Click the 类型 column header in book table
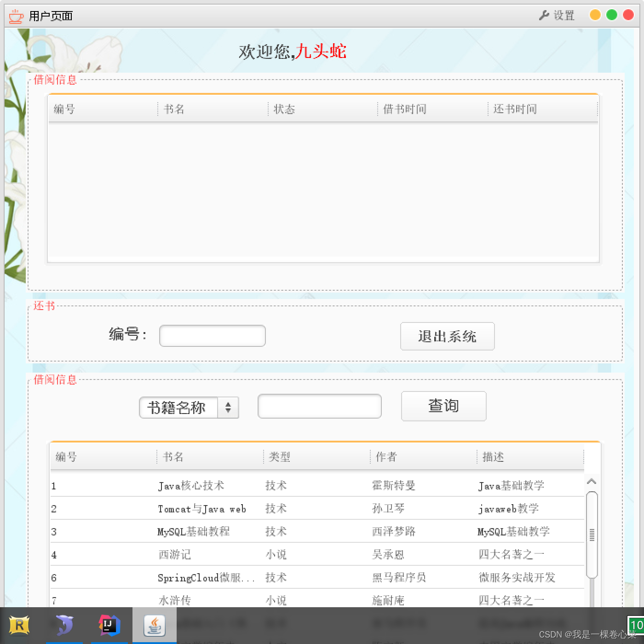644x644 pixels. [x=280, y=457]
